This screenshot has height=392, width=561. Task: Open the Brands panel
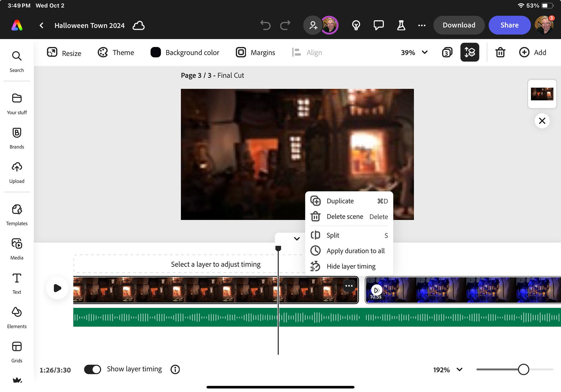(17, 138)
